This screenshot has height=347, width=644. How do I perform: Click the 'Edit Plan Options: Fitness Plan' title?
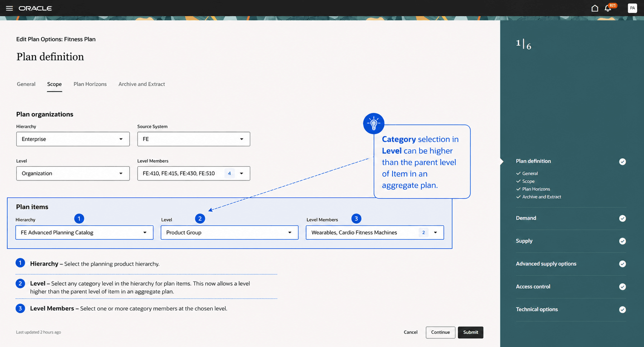tap(56, 39)
